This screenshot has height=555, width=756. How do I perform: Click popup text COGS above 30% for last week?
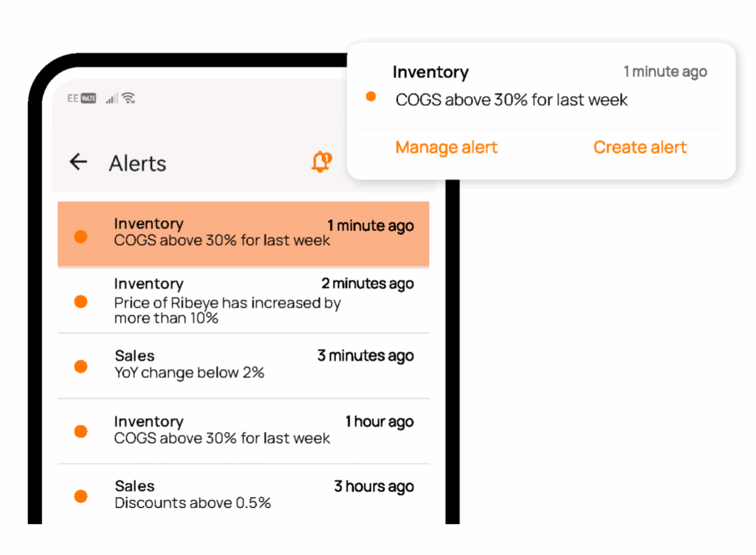click(512, 100)
